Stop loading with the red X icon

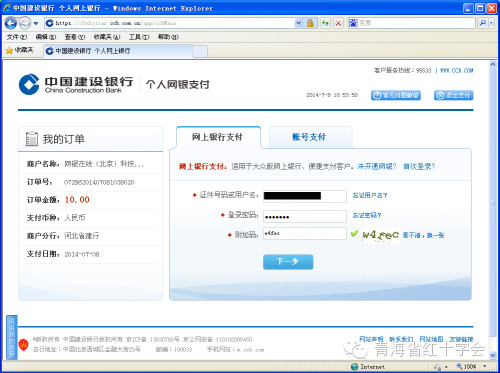[338, 23]
